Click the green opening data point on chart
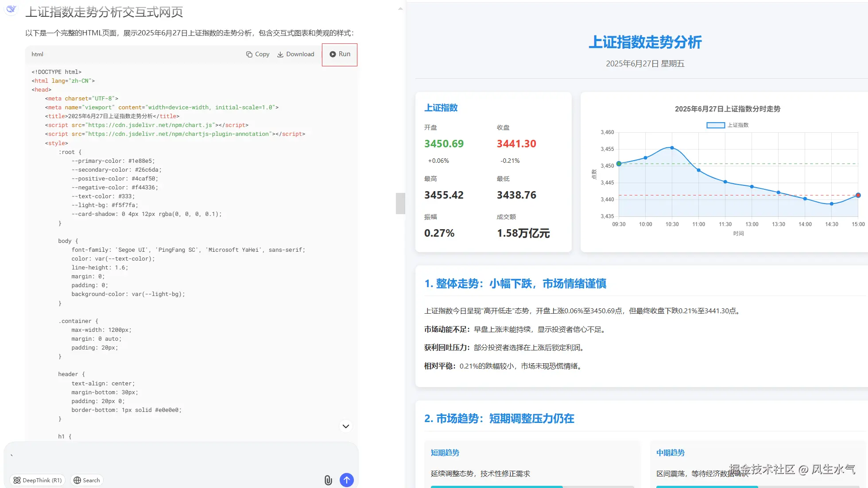The height and width of the screenshot is (488, 868). tap(619, 164)
